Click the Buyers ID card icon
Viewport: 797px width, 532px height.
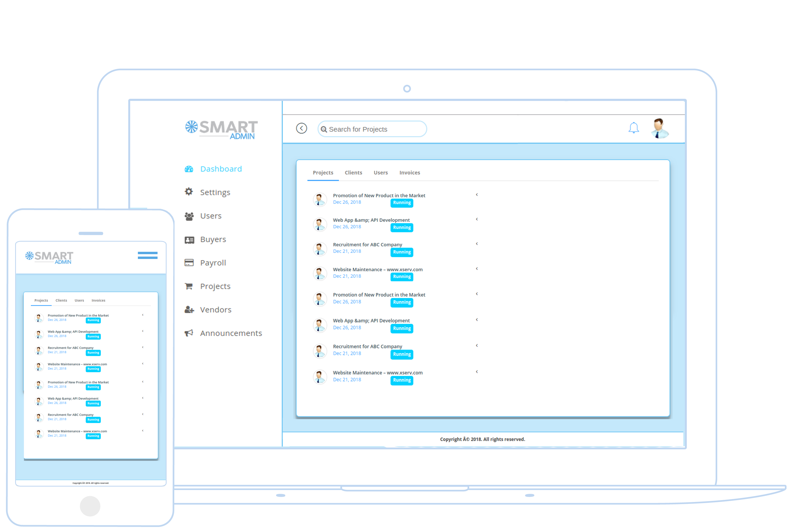coord(189,240)
